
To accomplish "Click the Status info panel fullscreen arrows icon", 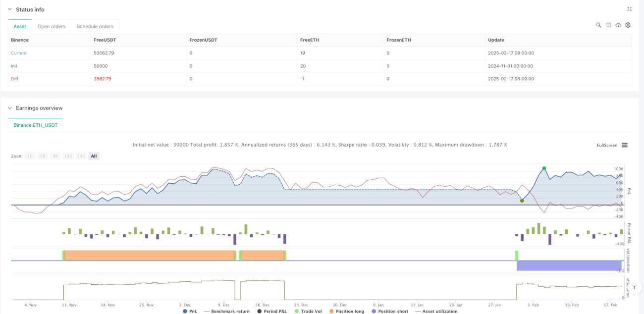I will (x=629, y=9).
